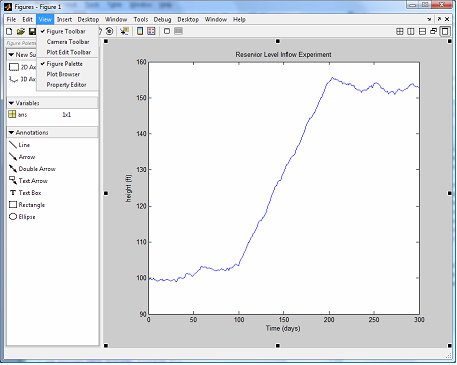Click the Insert Legend icon
Viewport: 457px width, 365px height.
tap(151, 31)
